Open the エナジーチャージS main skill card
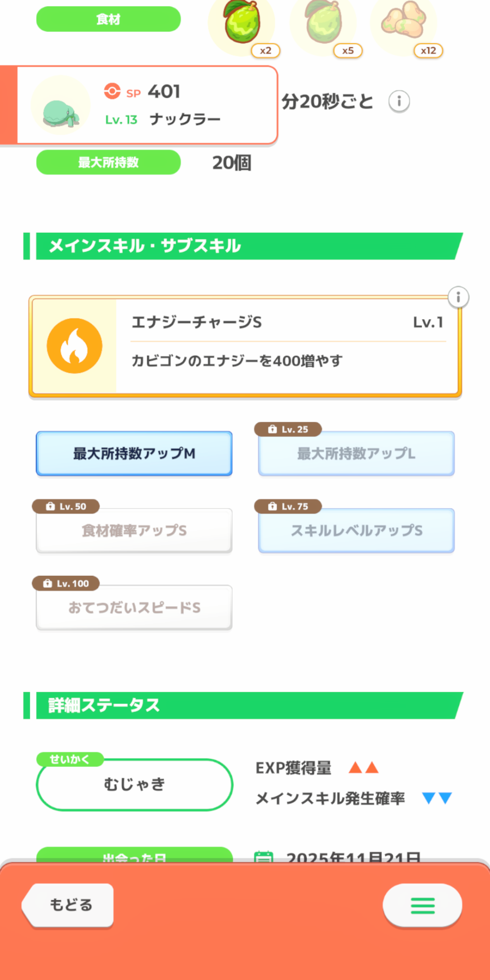The height and width of the screenshot is (980, 490). click(288, 346)
